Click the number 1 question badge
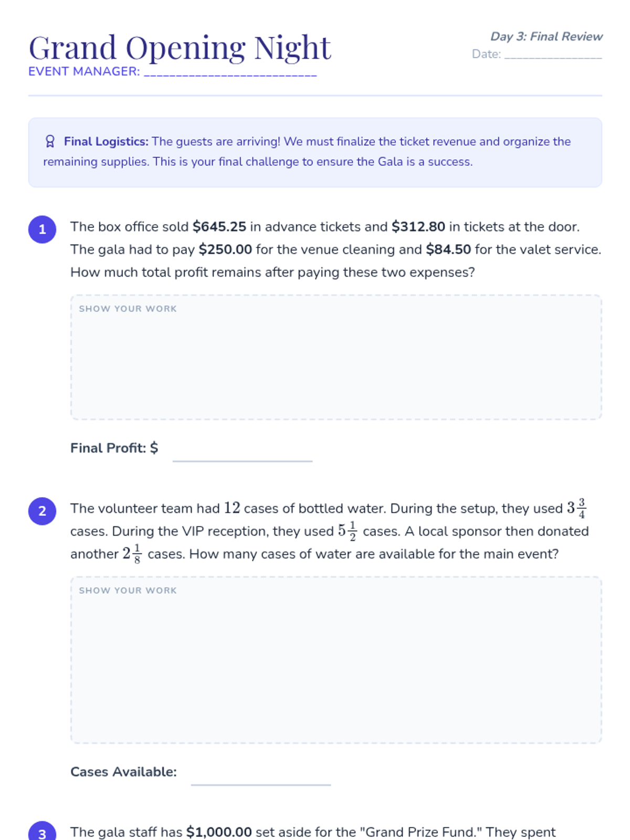The width and height of the screenshot is (630, 840). pos(43,229)
